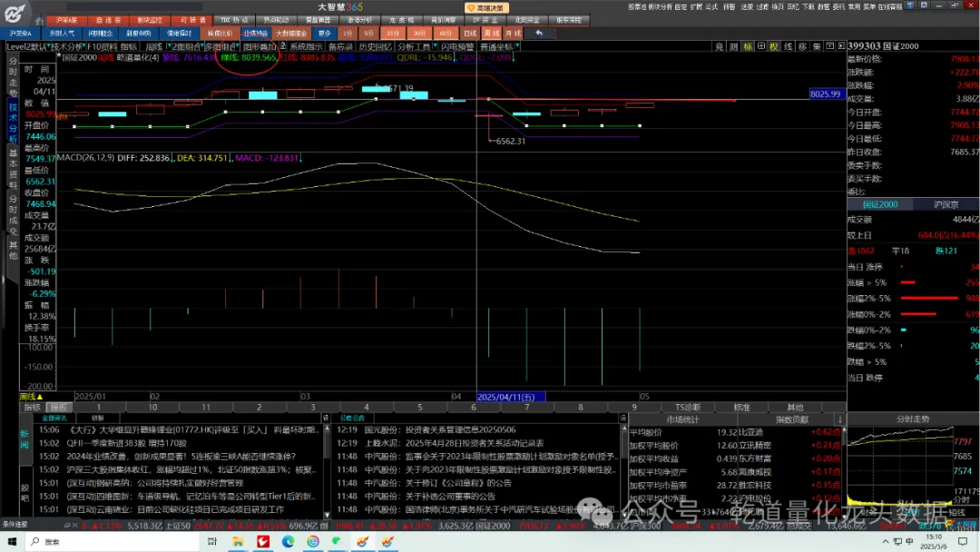
Task: Select the 15分 period
Action: point(393,33)
